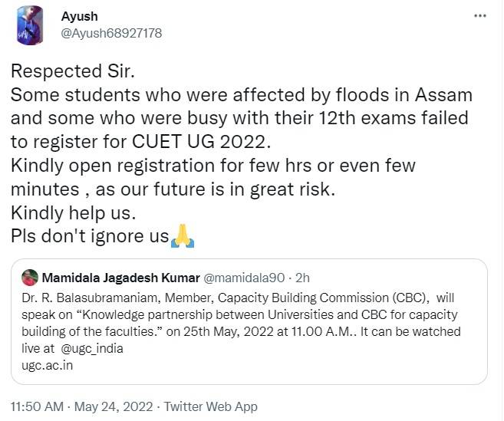The height and width of the screenshot is (421, 504).
Task: Click the "Respected Sir." opening line
Action: pyautogui.click(x=59, y=73)
